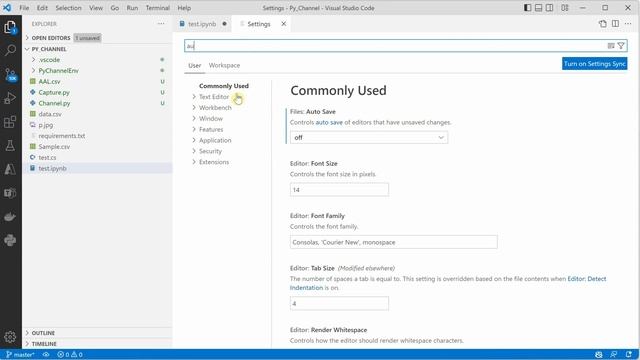Select Commonly Used in settings tree
640x360 pixels.
coord(224,86)
